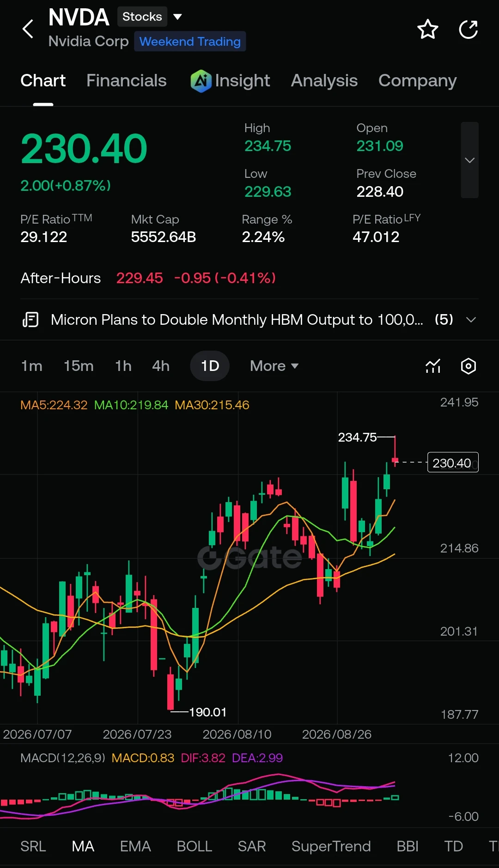Select the 15m timeframe
The width and height of the screenshot is (499, 868).
coord(79,366)
